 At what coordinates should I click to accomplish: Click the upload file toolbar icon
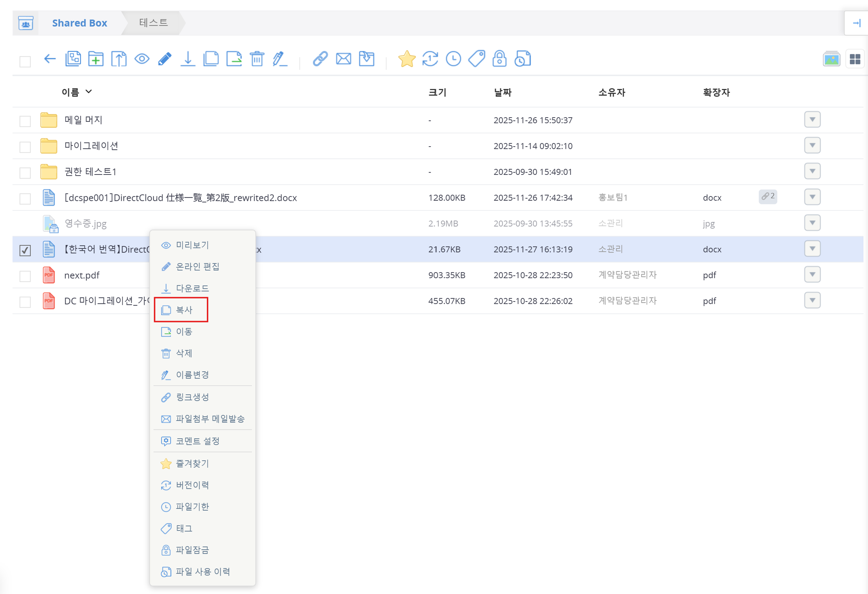[x=119, y=59]
